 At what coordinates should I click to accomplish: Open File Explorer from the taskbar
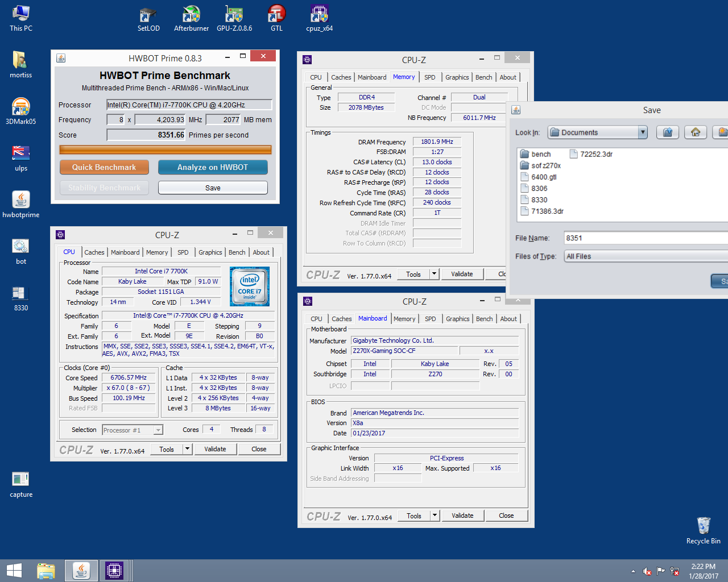pyautogui.click(x=46, y=571)
